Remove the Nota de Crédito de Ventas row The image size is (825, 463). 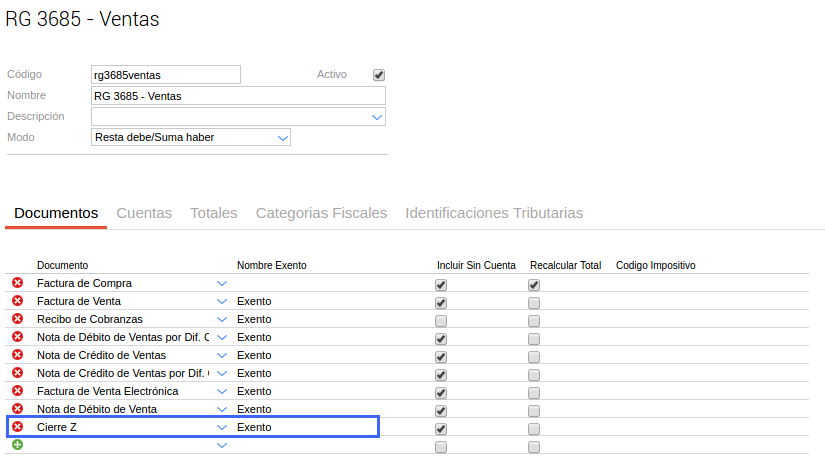click(17, 355)
